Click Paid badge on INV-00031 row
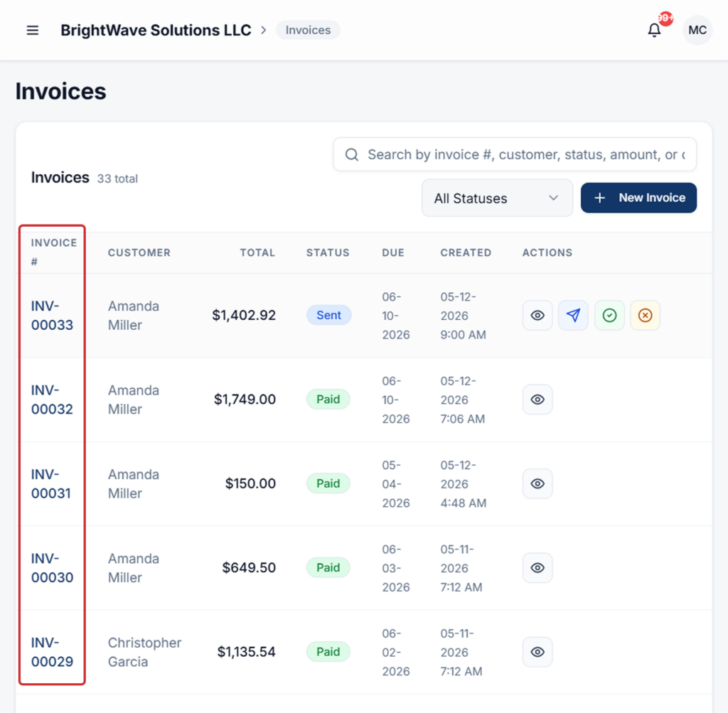The height and width of the screenshot is (713, 728). coord(328,483)
